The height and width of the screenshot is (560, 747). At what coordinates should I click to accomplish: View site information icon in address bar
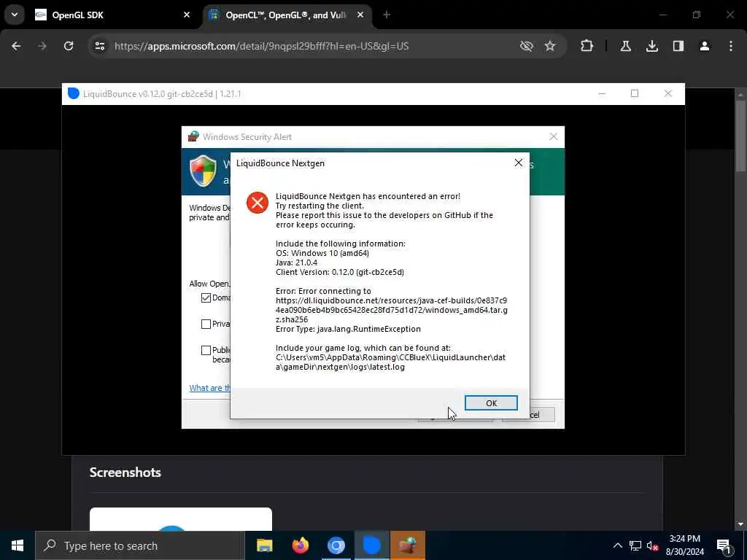coord(99,46)
